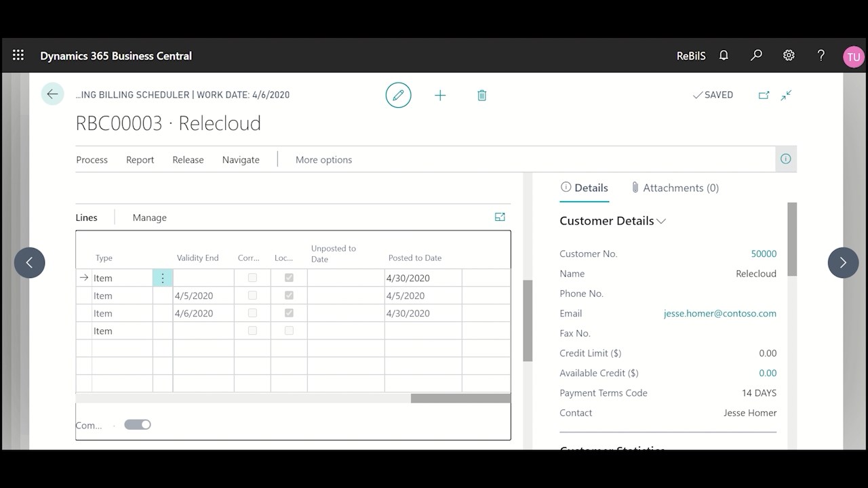Click the RBC00003 · Relecloud page title
Screen dimensions: 868x488
coord(168,123)
